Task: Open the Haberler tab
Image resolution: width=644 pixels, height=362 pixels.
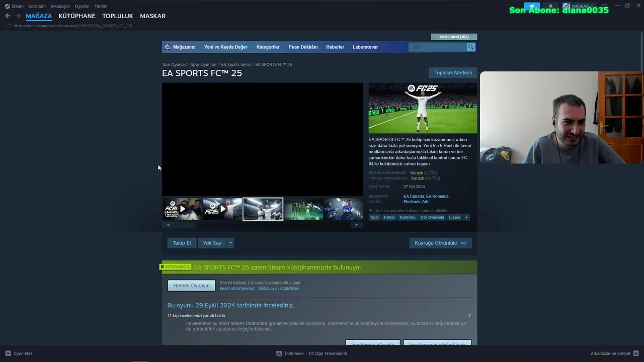Action: click(335, 47)
